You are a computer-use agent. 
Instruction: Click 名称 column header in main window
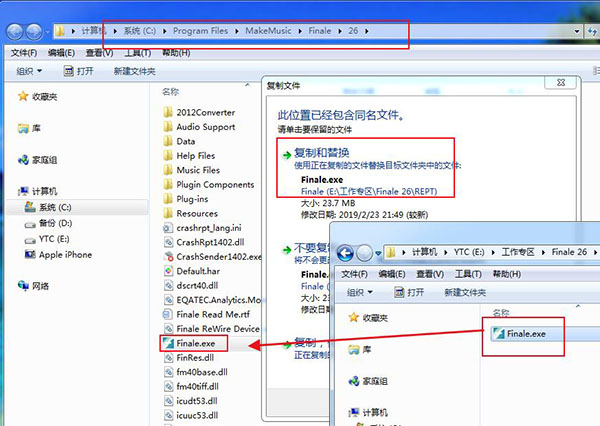coord(171,92)
